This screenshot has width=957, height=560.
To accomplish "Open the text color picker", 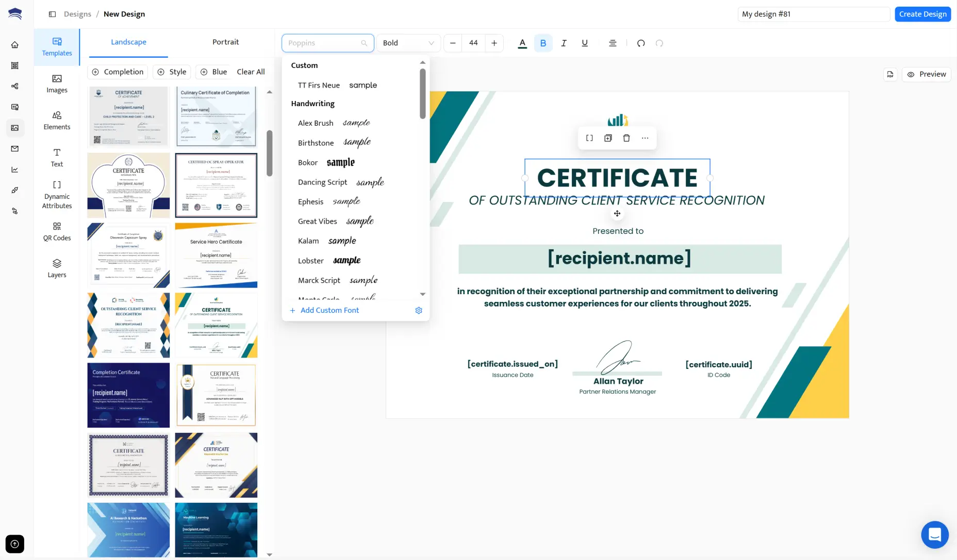I will (522, 43).
